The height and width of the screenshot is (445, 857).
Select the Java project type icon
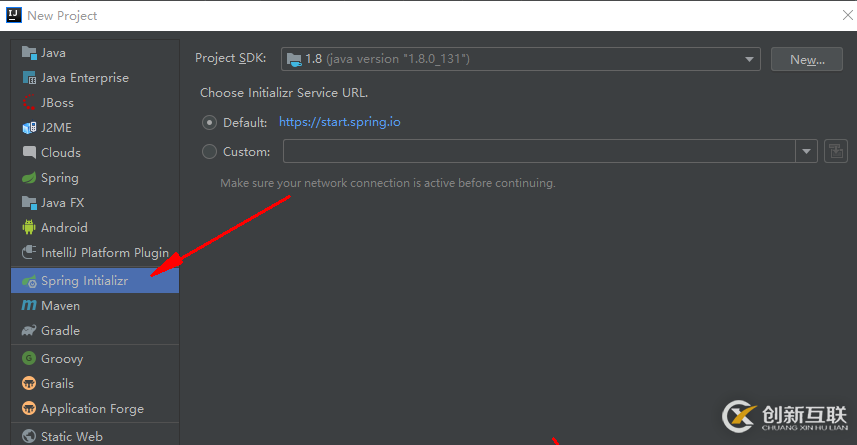pos(29,52)
